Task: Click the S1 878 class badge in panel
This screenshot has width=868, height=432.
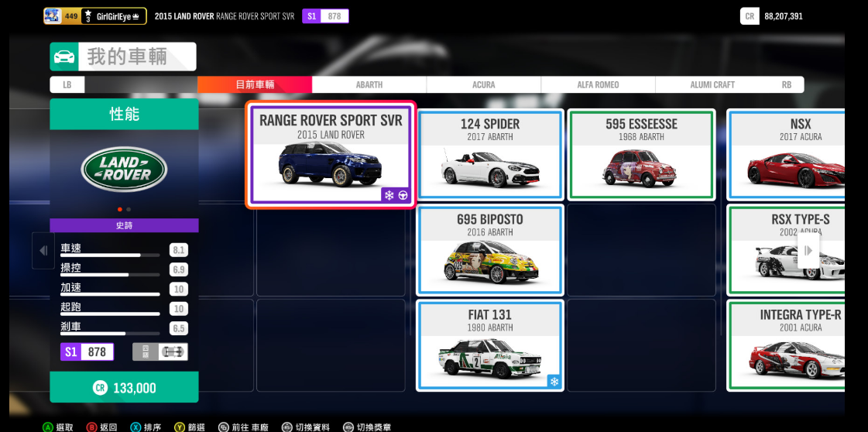Action: click(x=87, y=351)
